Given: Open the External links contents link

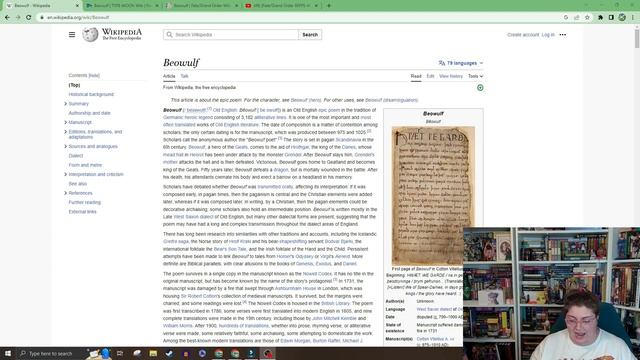Looking at the screenshot, I should coord(82,212).
